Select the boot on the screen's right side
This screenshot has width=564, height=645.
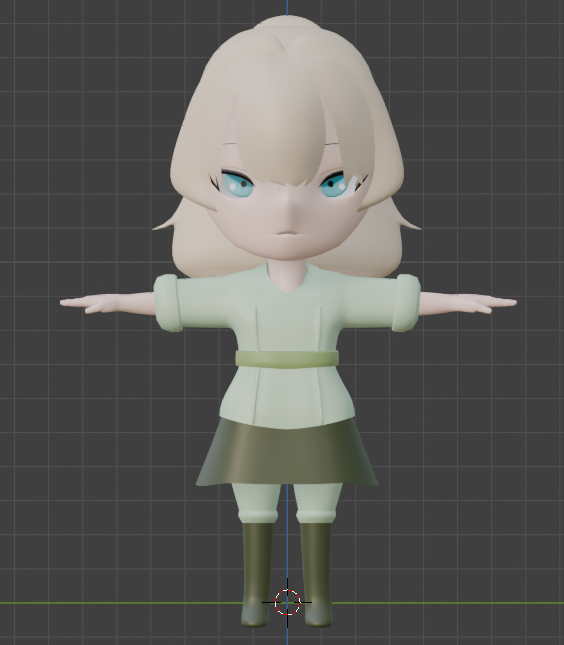pyautogui.click(x=316, y=574)
